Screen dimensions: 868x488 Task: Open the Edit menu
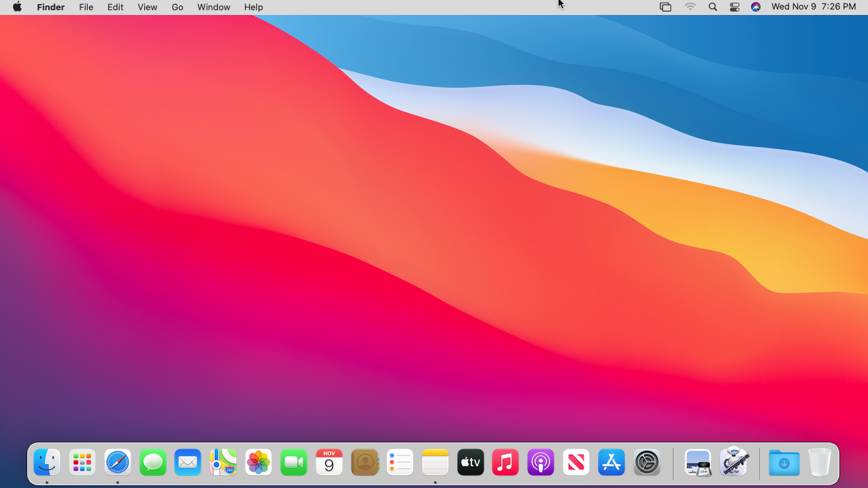(116, 7)
